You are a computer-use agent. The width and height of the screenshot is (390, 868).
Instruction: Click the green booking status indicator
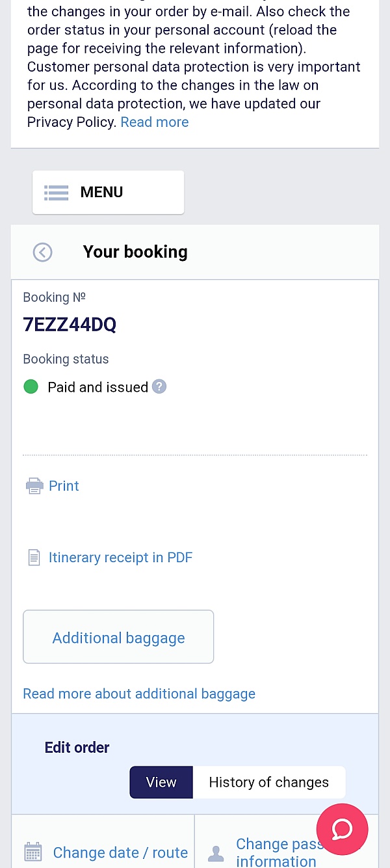coord(31,387)
